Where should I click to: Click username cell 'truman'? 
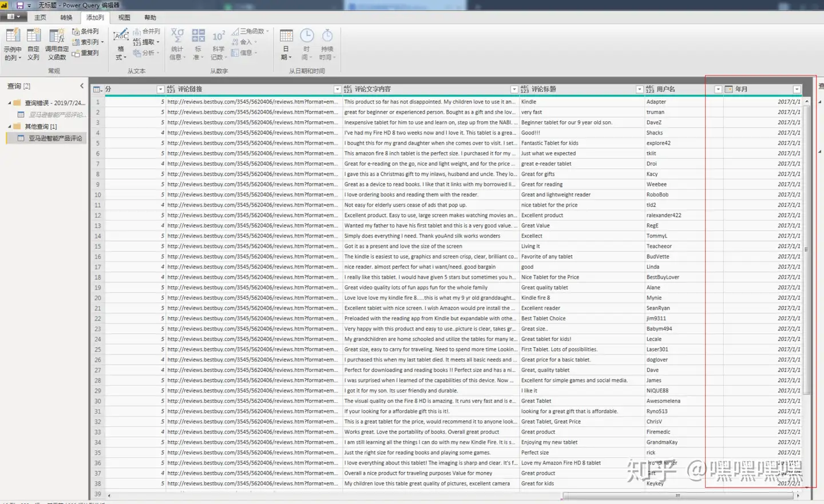click(x=684, y=112)
